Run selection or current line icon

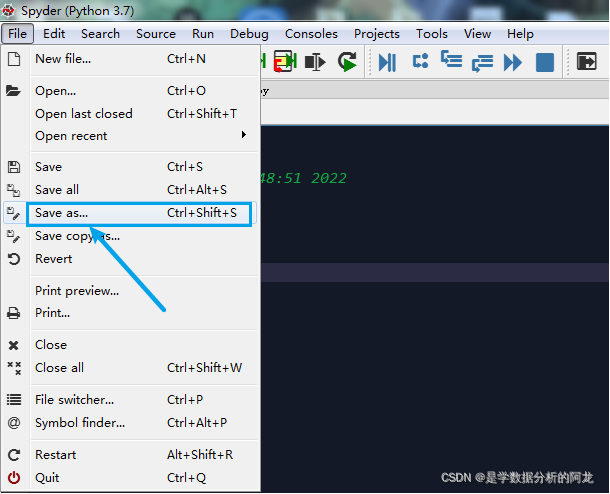point(315,62)
